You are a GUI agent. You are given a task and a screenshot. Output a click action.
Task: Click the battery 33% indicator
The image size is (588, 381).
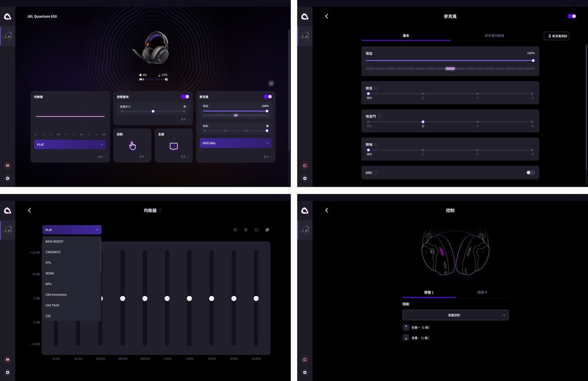click(x=163, y=75)
